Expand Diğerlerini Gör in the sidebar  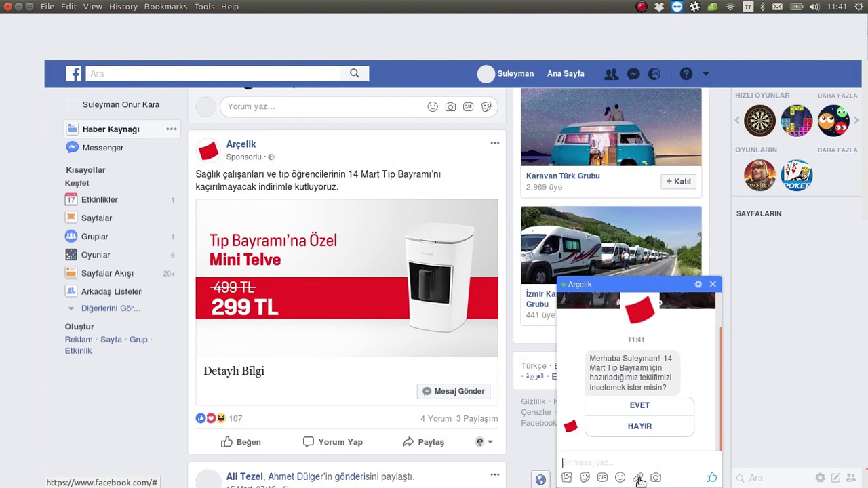(x=111, y=308)
